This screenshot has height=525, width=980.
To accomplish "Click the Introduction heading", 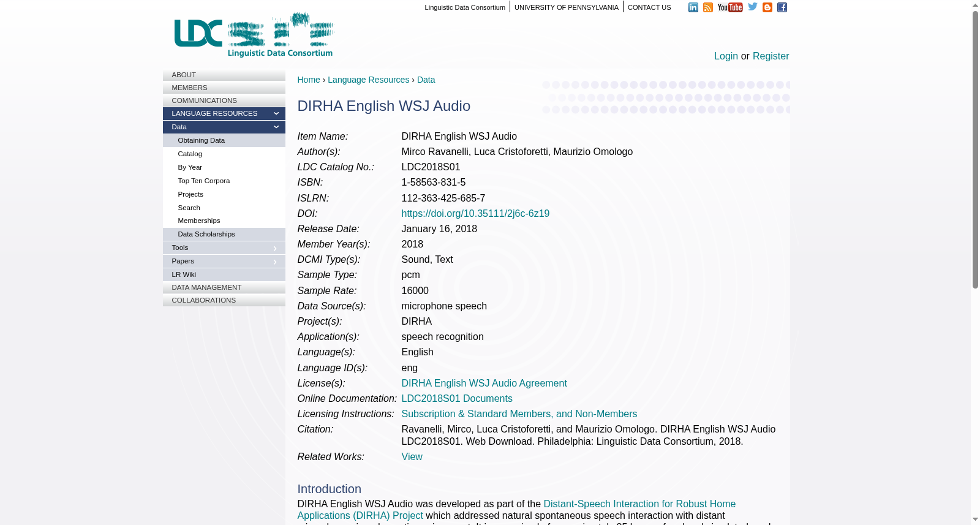I will [330, 489].
